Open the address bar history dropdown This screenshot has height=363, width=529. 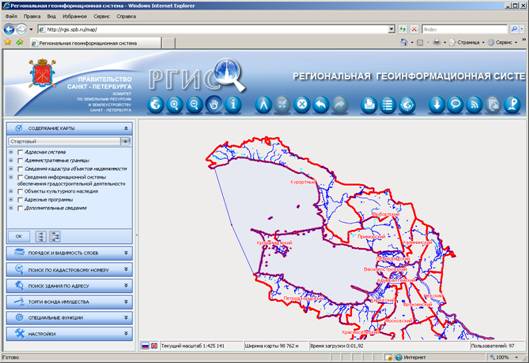pos(391,29)
